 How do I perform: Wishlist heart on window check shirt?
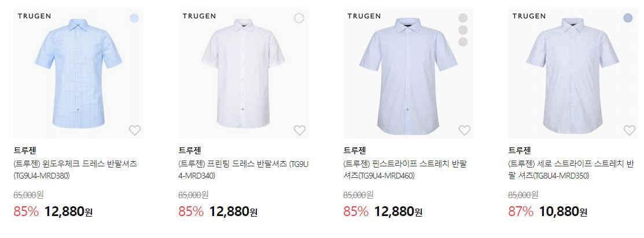(135, 131)
